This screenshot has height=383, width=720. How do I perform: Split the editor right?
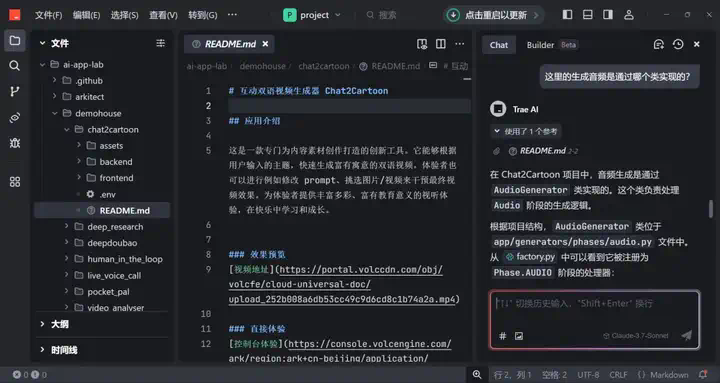(441, 44)
